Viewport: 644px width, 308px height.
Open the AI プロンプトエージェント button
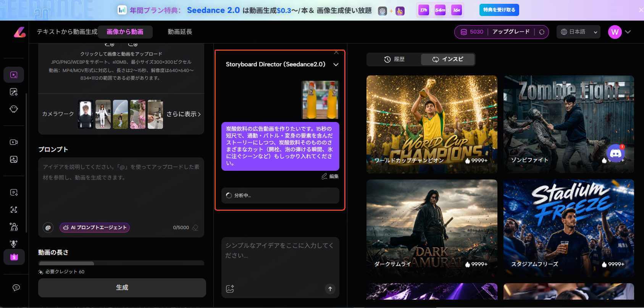click(95, 228)
